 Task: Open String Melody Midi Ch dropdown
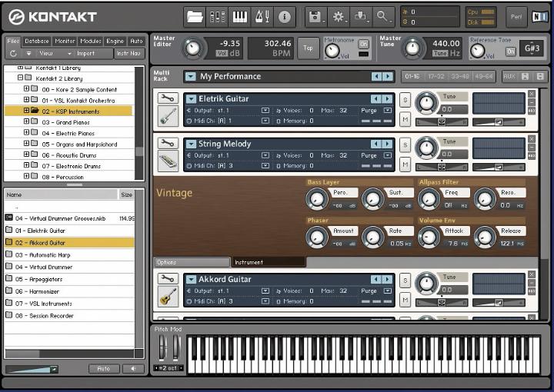point(265,165)
